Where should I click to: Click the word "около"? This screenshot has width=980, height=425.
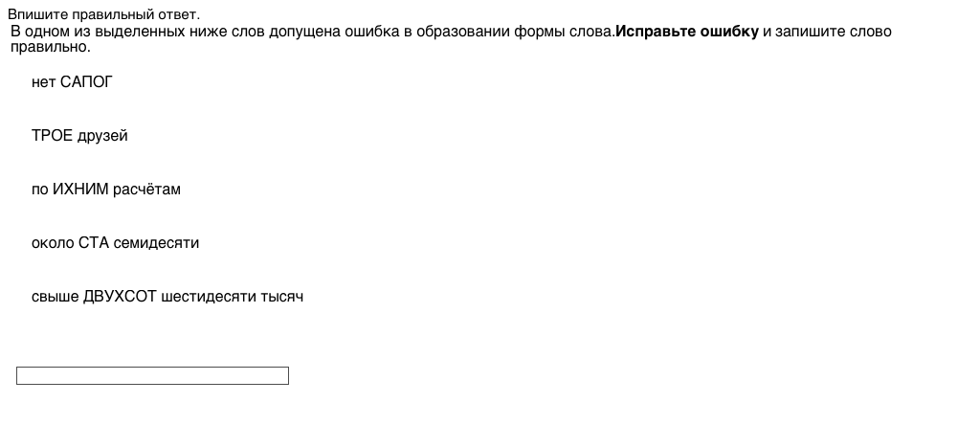53,243
